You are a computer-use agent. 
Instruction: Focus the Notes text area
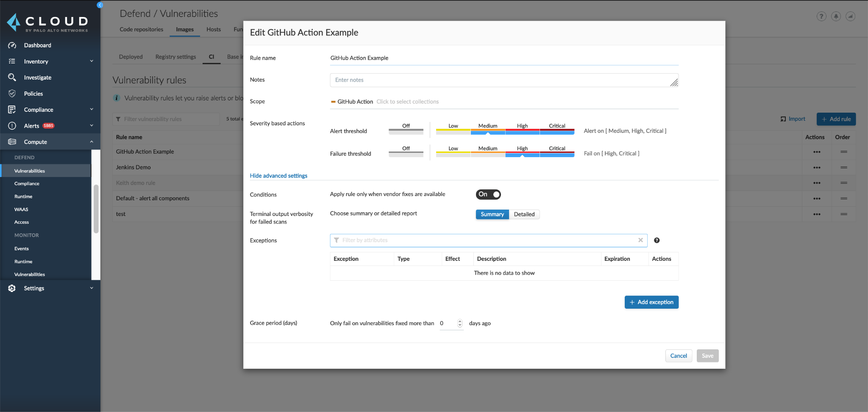coord(504,80)
